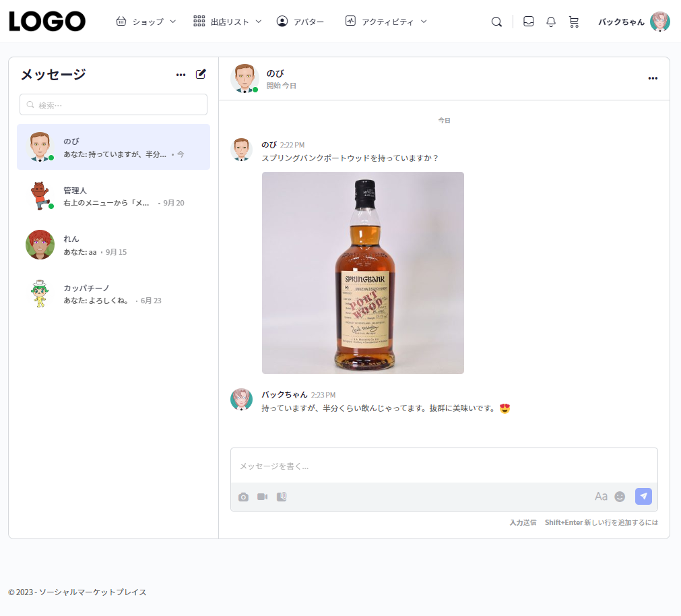Toggle text formatting with Aa icon
The width and height of the screenshot is (681, 616).
[601, 497]
